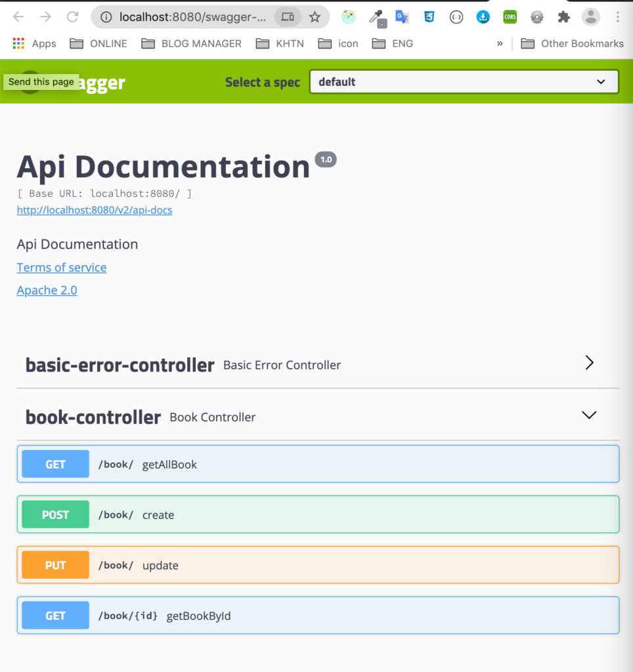Select the eyedropper color picker extension

(375, 17)
